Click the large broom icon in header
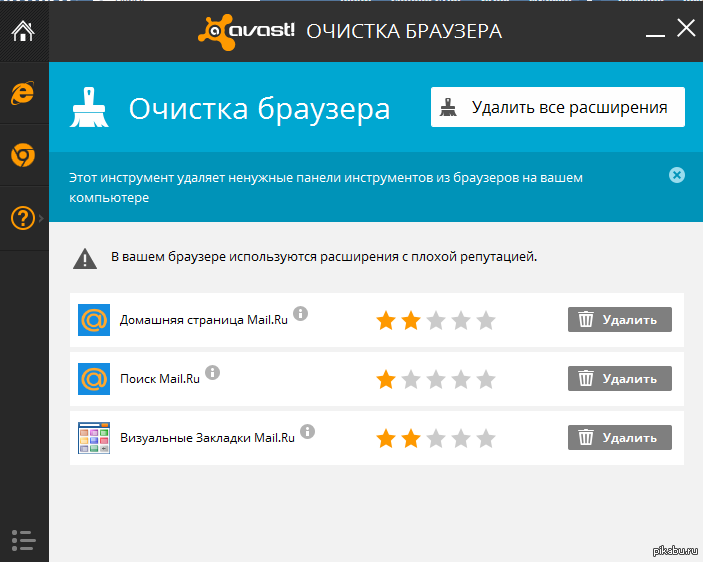The image size is (703, 562). (89, 107)
